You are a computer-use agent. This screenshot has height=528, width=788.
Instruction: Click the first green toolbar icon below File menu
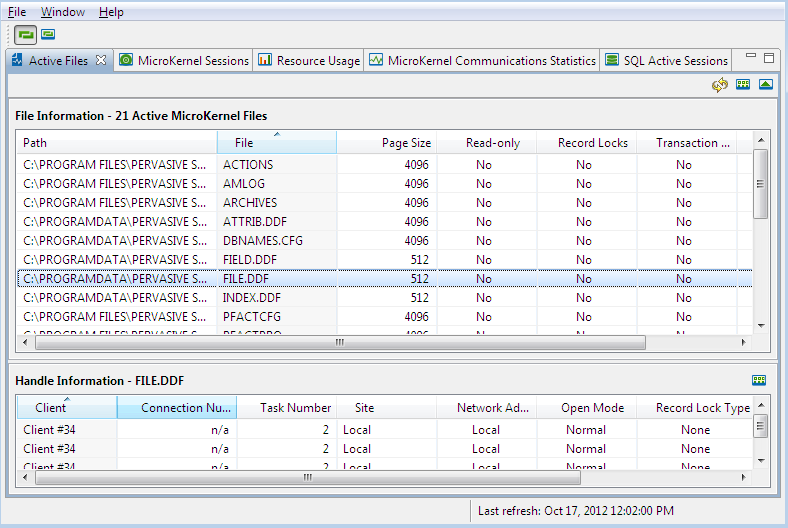coord(25,34)
